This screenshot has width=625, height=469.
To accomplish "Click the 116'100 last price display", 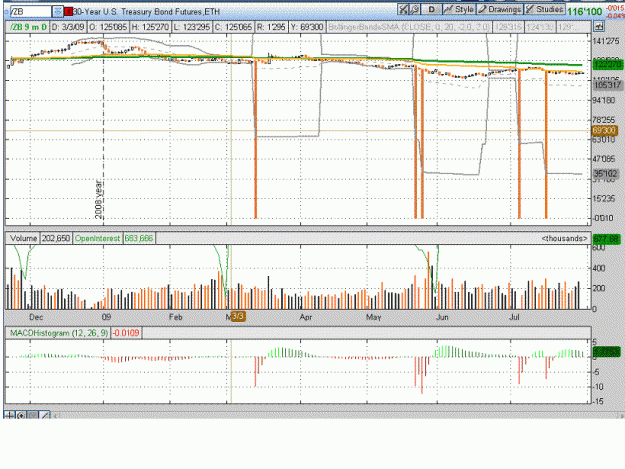I will point(584,12).
